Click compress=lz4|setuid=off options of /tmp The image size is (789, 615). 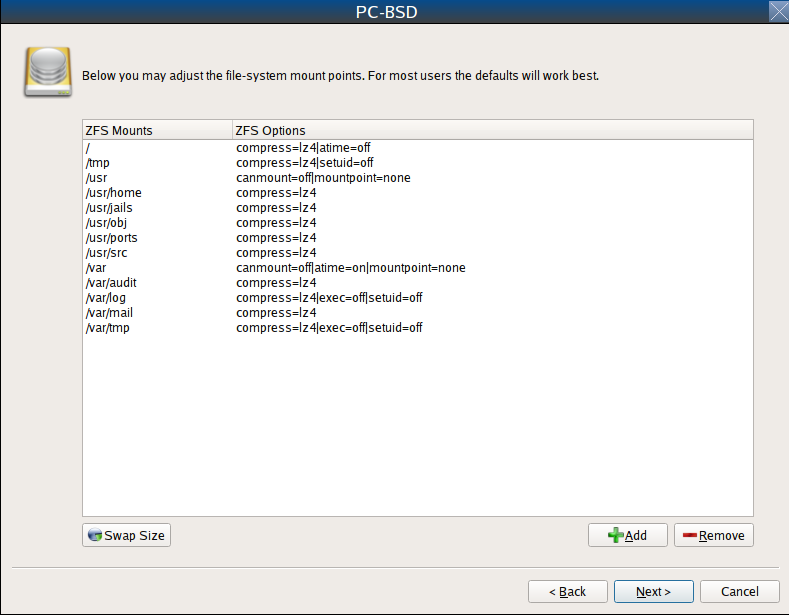[x=305, y=163]
